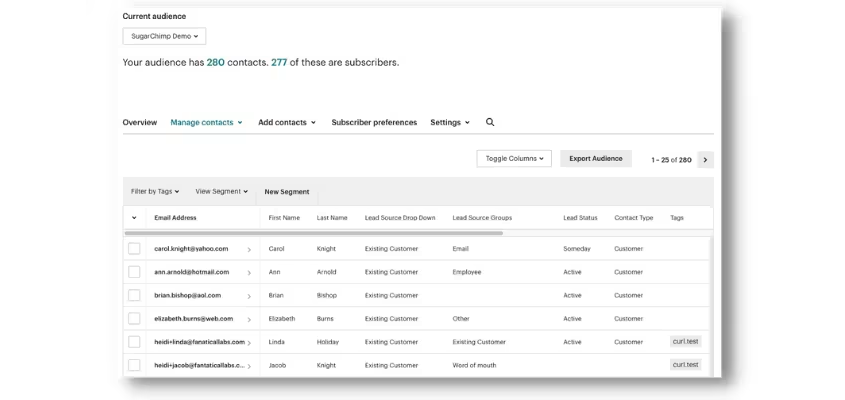Viewport: 845px width, 400px height.
Task: Click "Someday" lead status cell
Action: [x=577, y=249]
